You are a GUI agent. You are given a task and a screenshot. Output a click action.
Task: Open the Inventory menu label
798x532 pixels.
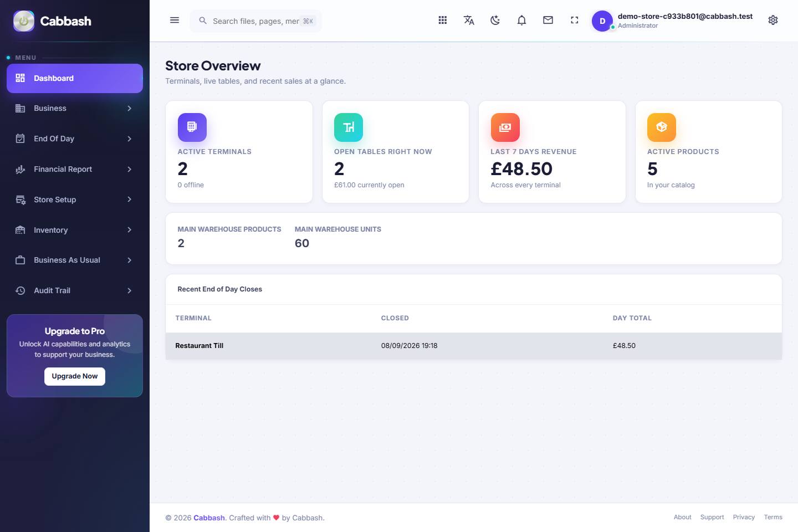coord(50,230)
